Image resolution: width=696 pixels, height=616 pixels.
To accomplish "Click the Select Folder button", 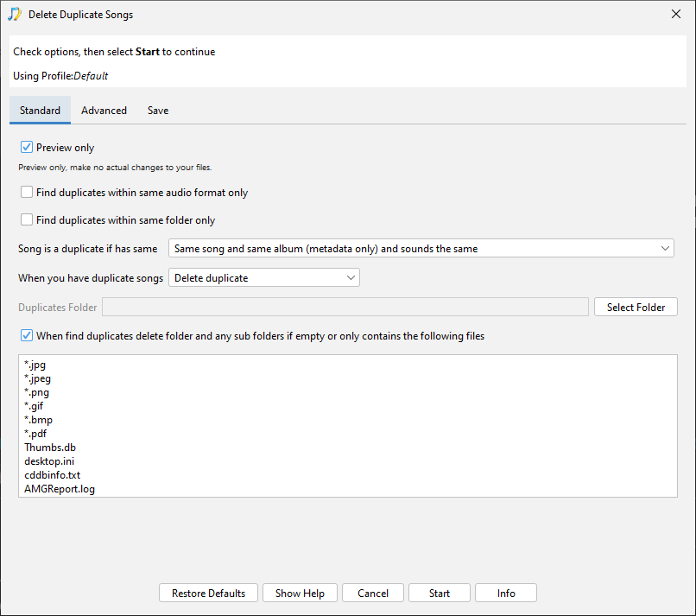I will click(x=636, y=307).
